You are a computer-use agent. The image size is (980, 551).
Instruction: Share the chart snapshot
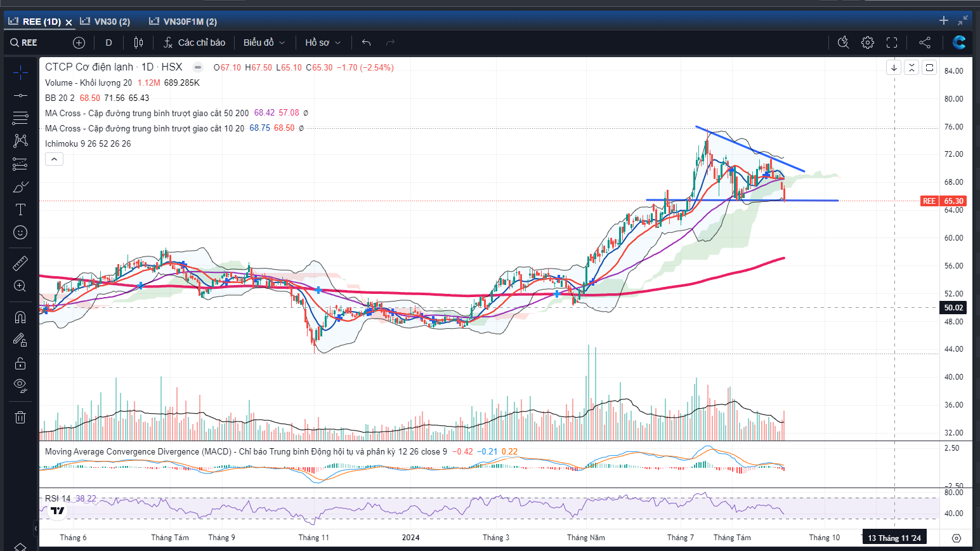coord(925,43)
